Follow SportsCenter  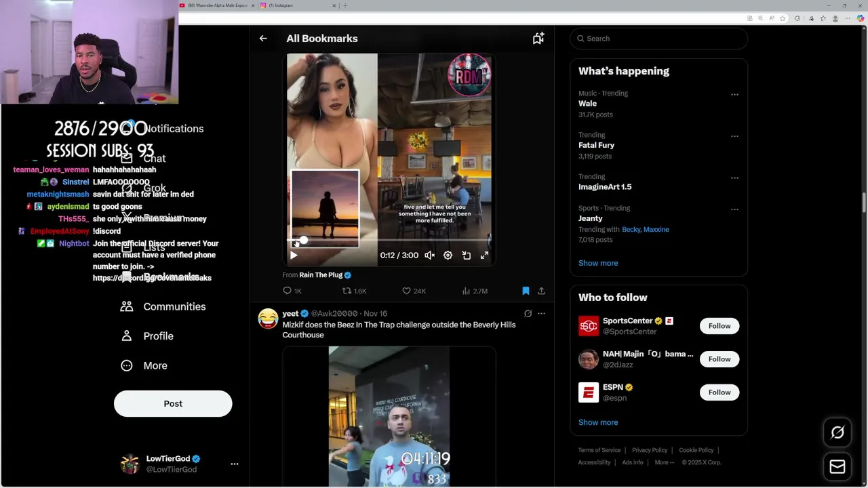[x=719, y=326]
